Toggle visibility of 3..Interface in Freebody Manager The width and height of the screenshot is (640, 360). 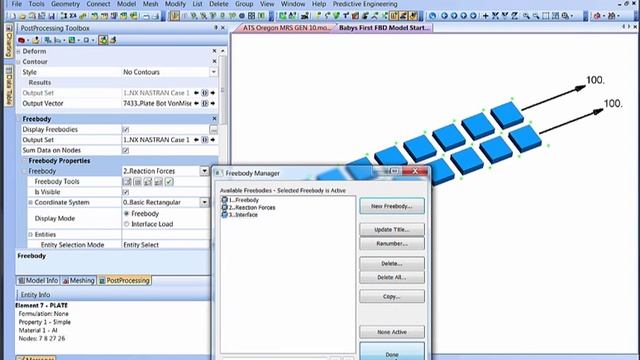[224, 215]
